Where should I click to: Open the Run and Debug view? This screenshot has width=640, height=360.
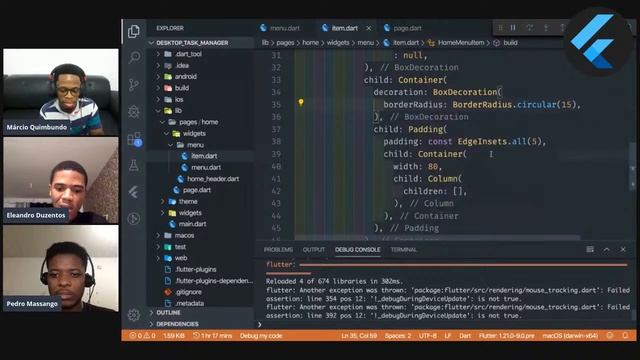coord(134,111)
